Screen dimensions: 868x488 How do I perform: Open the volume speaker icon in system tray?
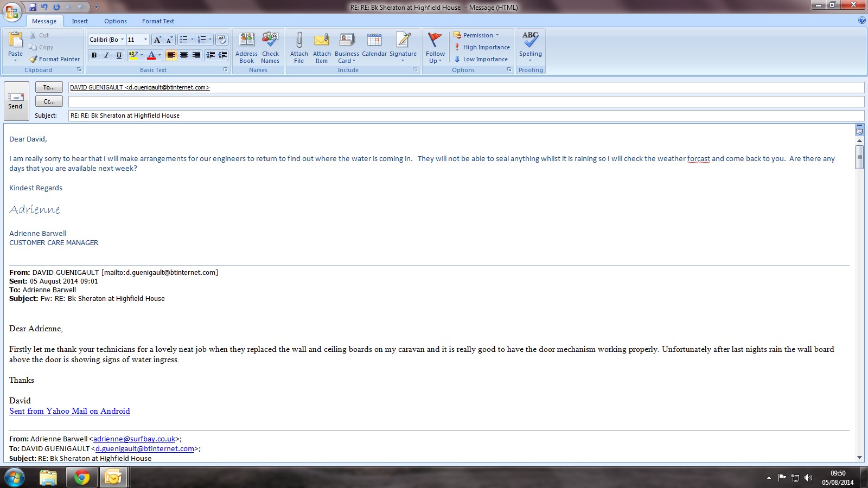[x=808, y=478]
